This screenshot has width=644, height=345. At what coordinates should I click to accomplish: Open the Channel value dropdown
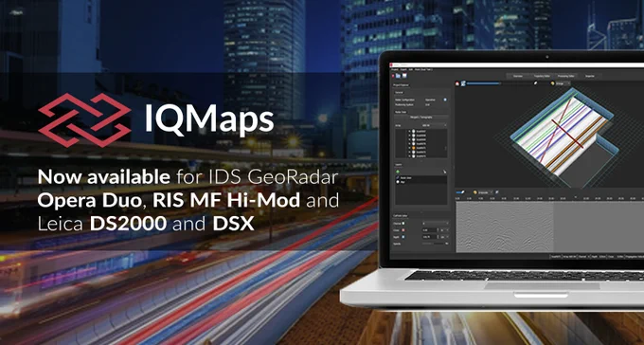click(x=436, y=224)
